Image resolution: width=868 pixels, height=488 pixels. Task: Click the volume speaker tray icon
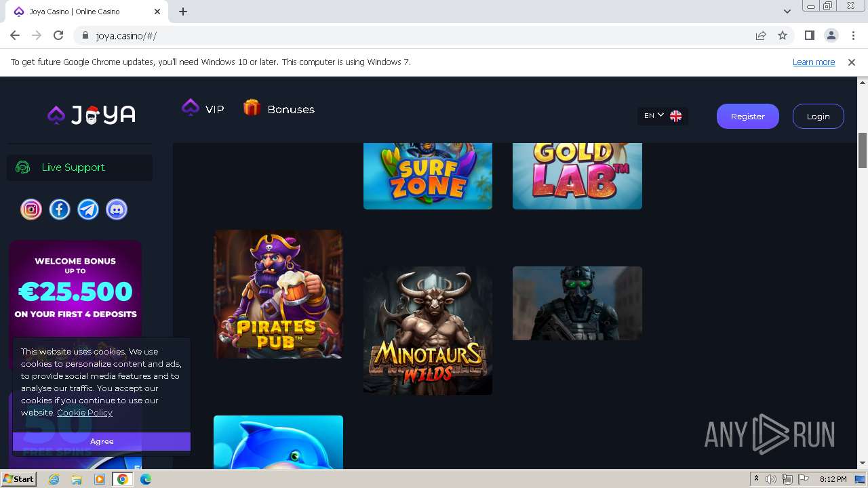pyautogui.click(x=771, y=479)
